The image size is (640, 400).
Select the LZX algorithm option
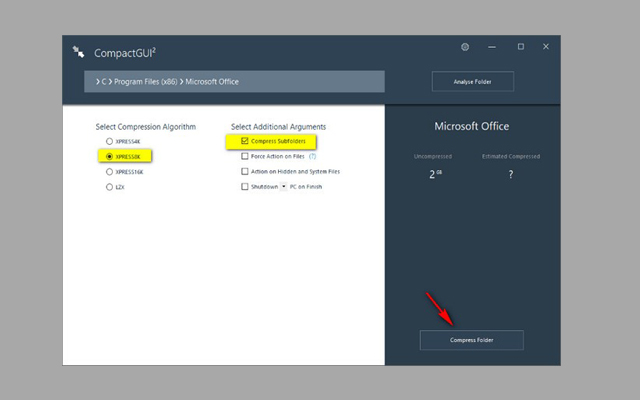coord(110,187)
